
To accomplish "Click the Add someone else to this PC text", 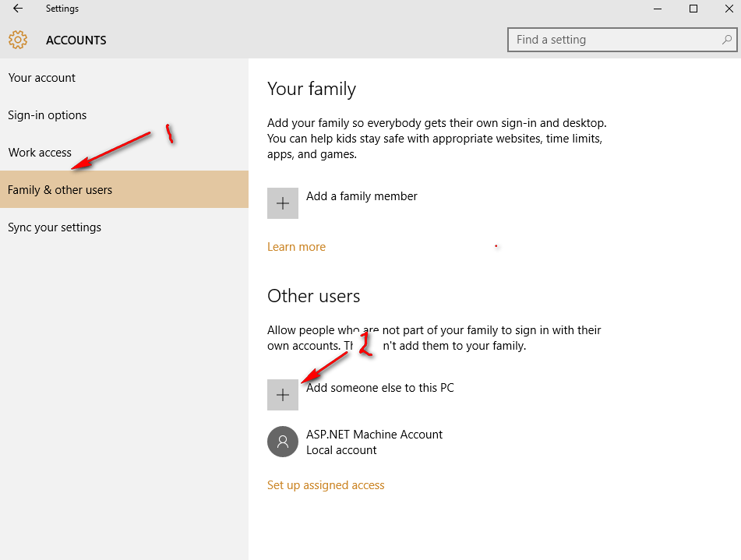I will [380, 388].
